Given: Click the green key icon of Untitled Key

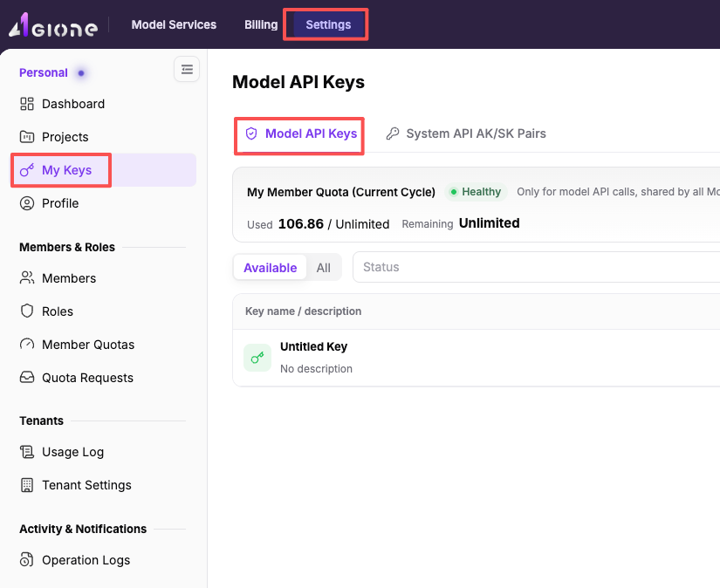Looking at the screenshot, I should click(x=257, y=358).
